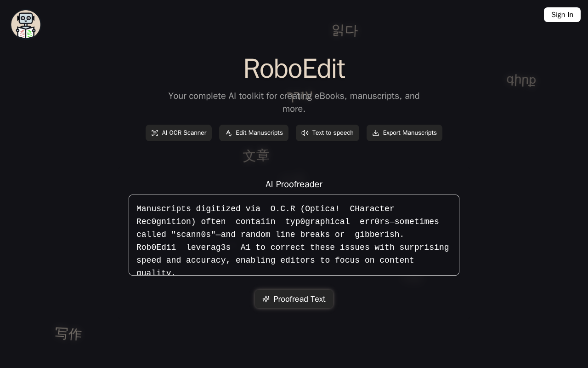This screenshot has height=368, width=588.
Task: Click the AI Proofreader label
Action: click(x=294, y=184)
